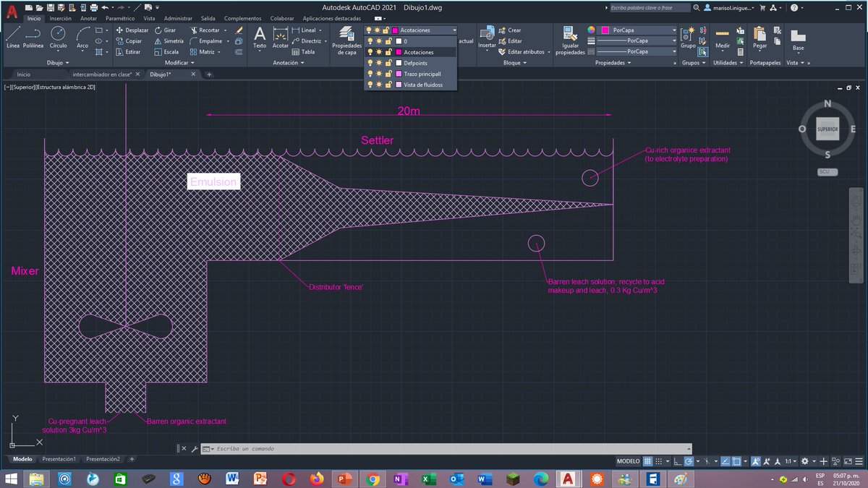The image size is (868, 488).
Task: Activate the Estirar command
Action: [x=128, y=52]
